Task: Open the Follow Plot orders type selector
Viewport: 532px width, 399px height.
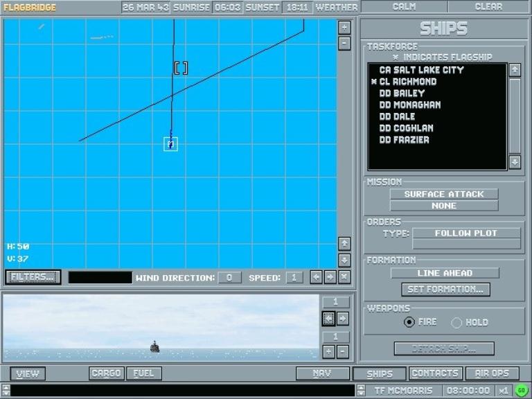Action: pos(467,233)
